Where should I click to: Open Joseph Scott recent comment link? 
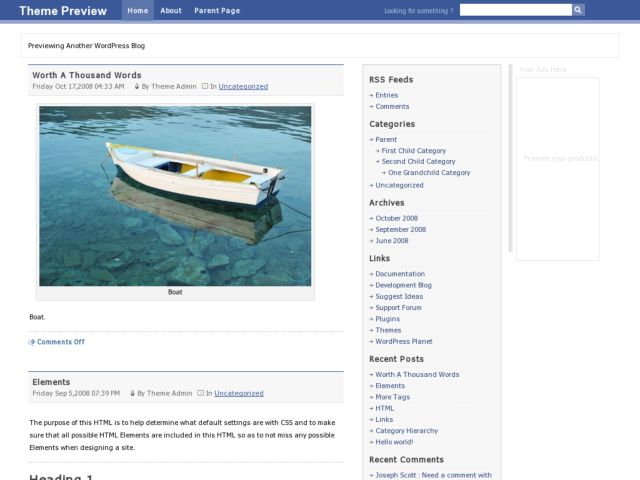point(433,475)
